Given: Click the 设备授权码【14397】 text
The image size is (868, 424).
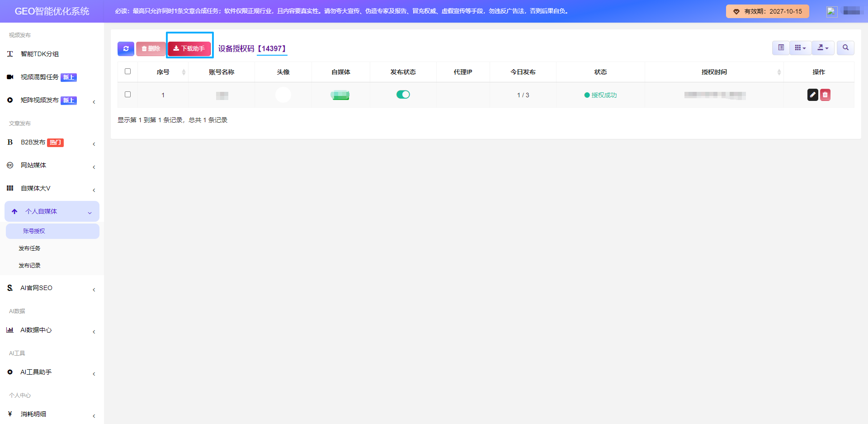Looking at the screenshot, I should point(253,48).
